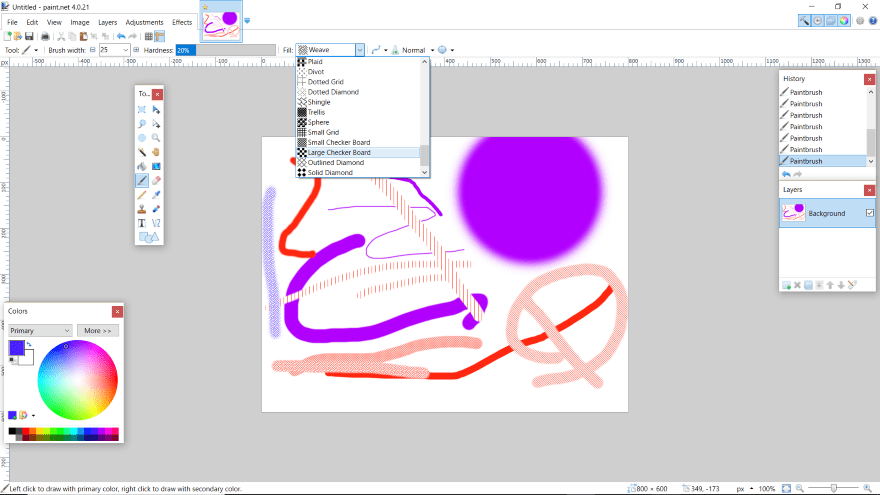Select the Eraser tool

click(x=157, y=180)
